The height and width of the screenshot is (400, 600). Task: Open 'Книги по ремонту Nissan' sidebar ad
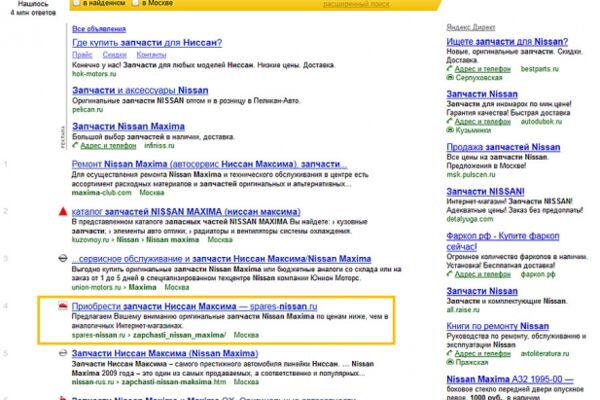click(x=497, y=326)
